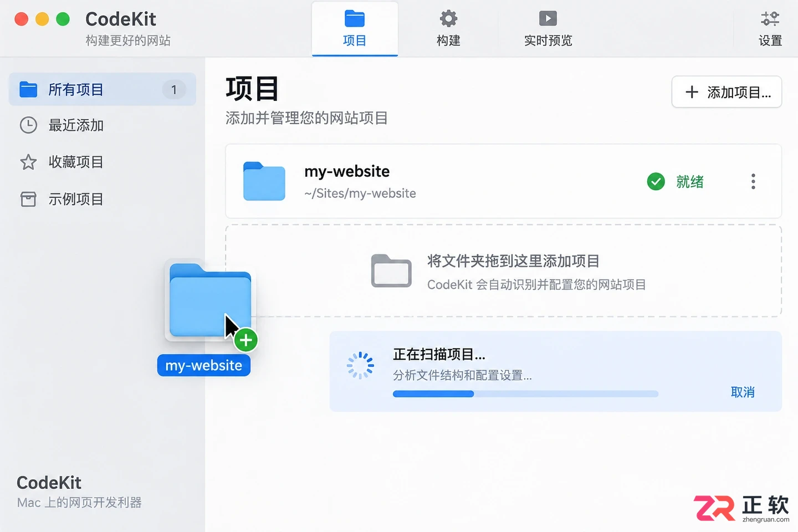Click the 正在扫描项目... status text
The width and height of the screenshot is (798, 532).
click(439, 354)
